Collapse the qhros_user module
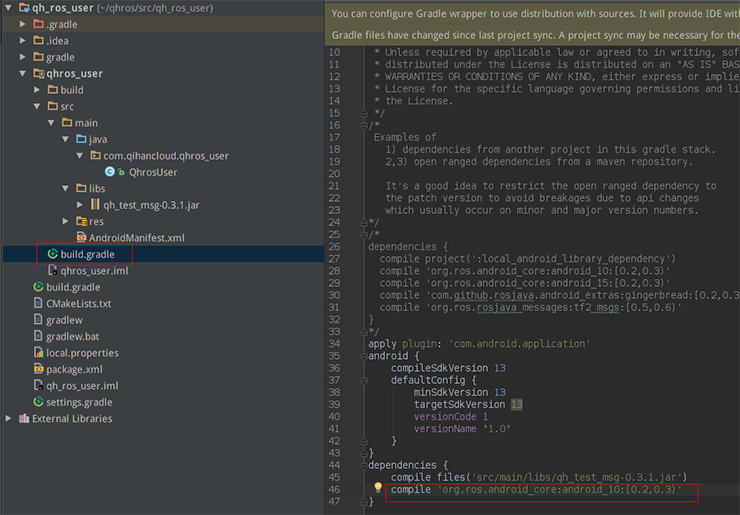This screenshot has height=515, width=740. (22, 73)
